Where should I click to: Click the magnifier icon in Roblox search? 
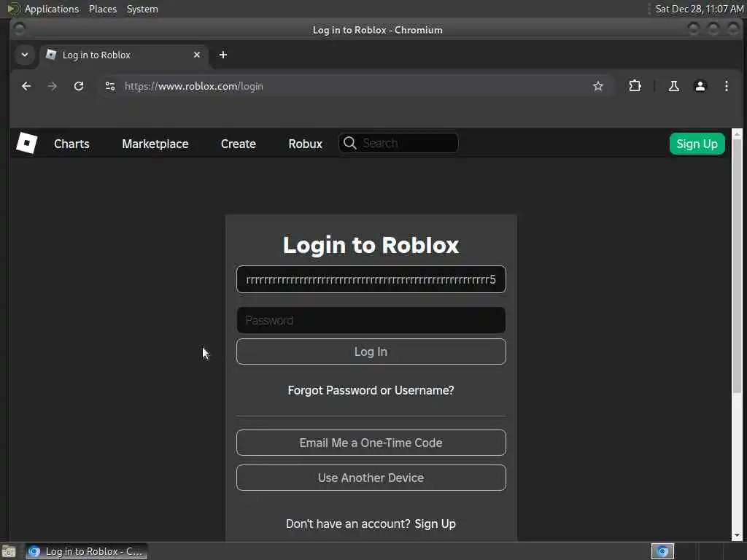(x=350, y=143)
